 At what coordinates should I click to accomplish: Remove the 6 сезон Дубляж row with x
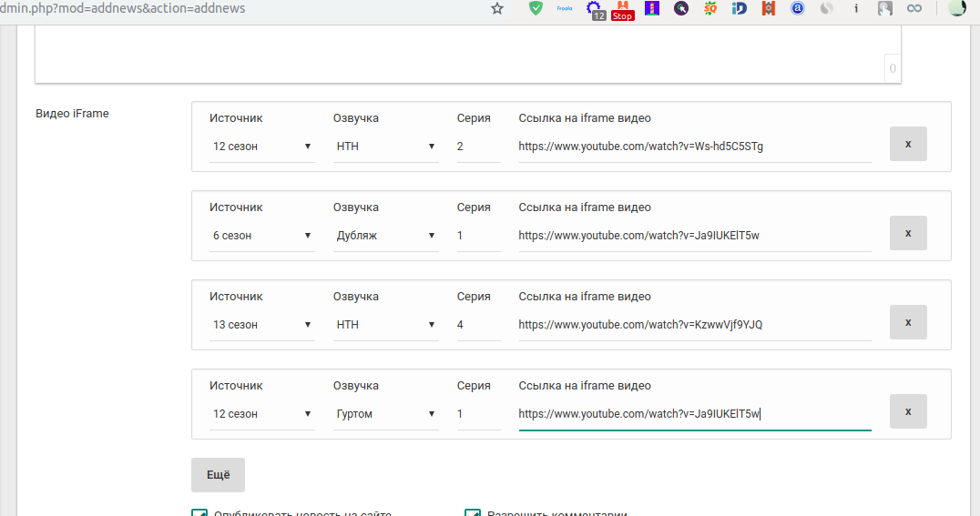[x=908, y=233]
